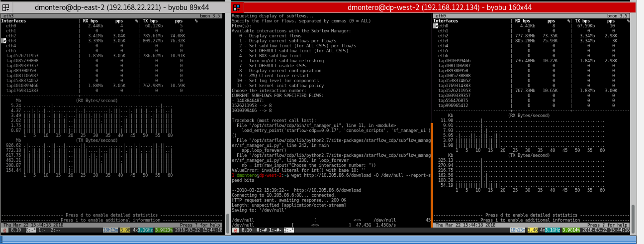Screen dimensions: 644x244
Task: Select tap556476075 in the dp-west-2 bmon list
Action: pos(453,100)
